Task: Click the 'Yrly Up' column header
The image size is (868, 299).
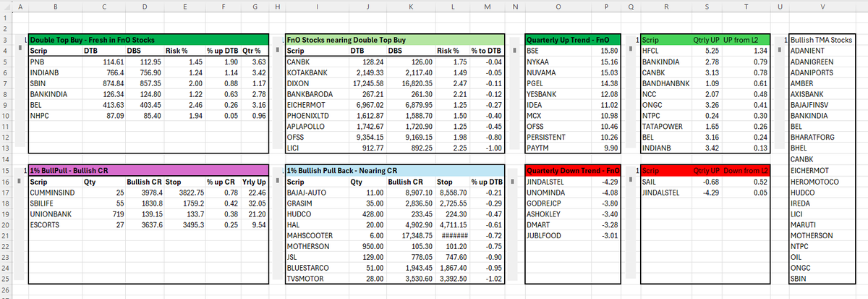Action: click(254, 182)
